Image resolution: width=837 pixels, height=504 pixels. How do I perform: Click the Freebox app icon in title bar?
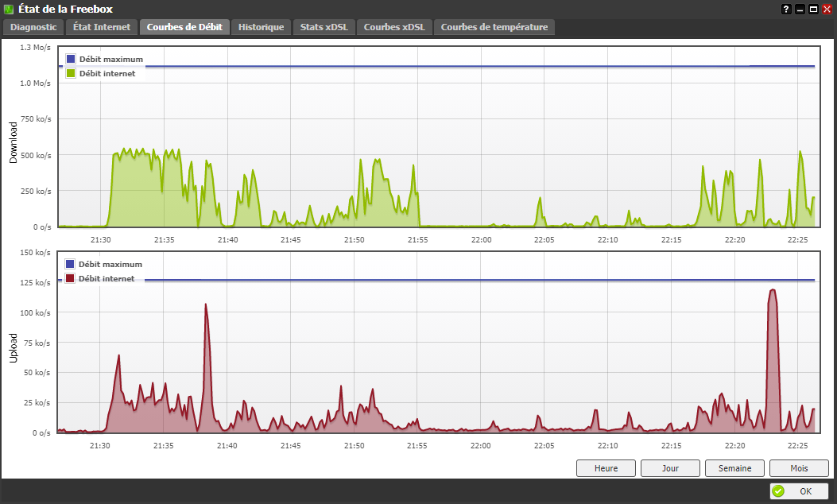point(9,9)
